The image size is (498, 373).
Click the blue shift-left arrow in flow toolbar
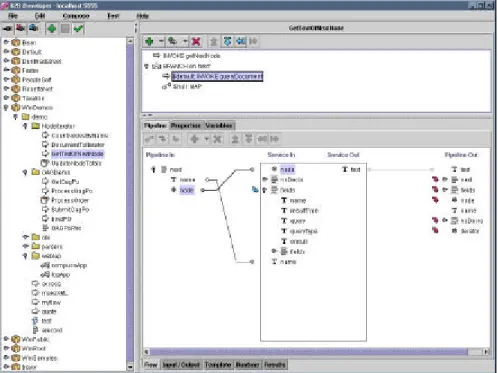241,41
